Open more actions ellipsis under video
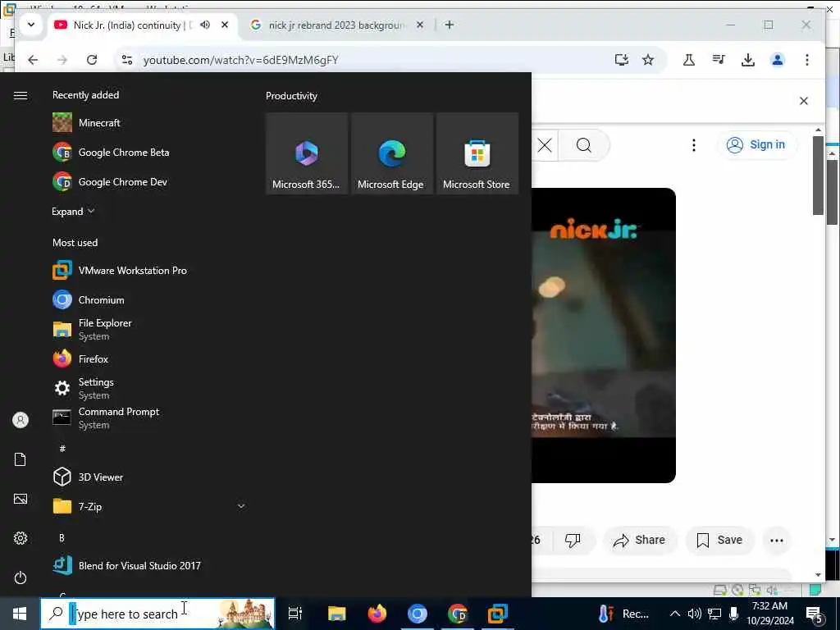 coord(777,540)
